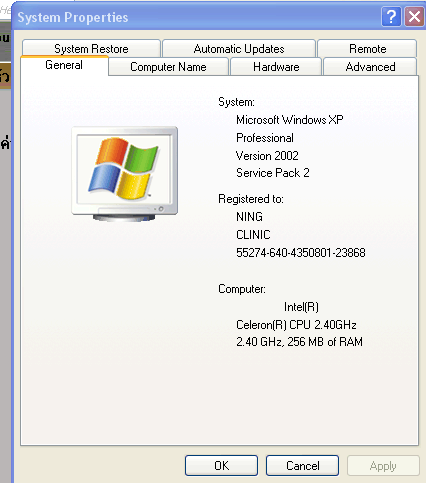The height and width of the screenshot is (483, 426).
Task: Click "2.40 GHz, 256 MB of RAM" line
Action: coord(299,342)
